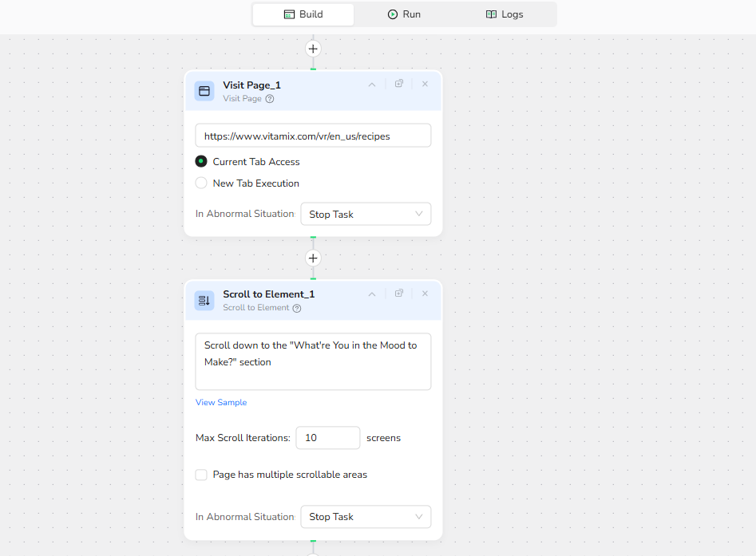Copy the Scroll to Element_1 node
This screenshot has height=556, width=756.
[x=399, y=294]
